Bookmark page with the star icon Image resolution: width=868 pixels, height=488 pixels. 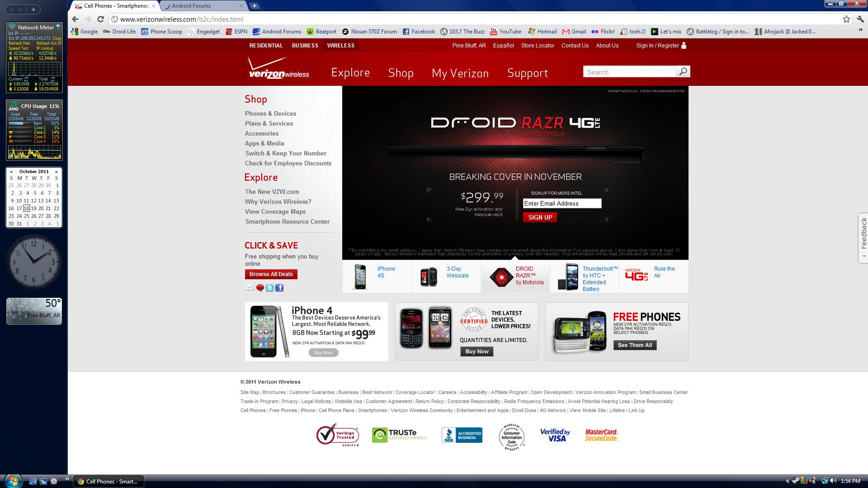tap(846, 19)
